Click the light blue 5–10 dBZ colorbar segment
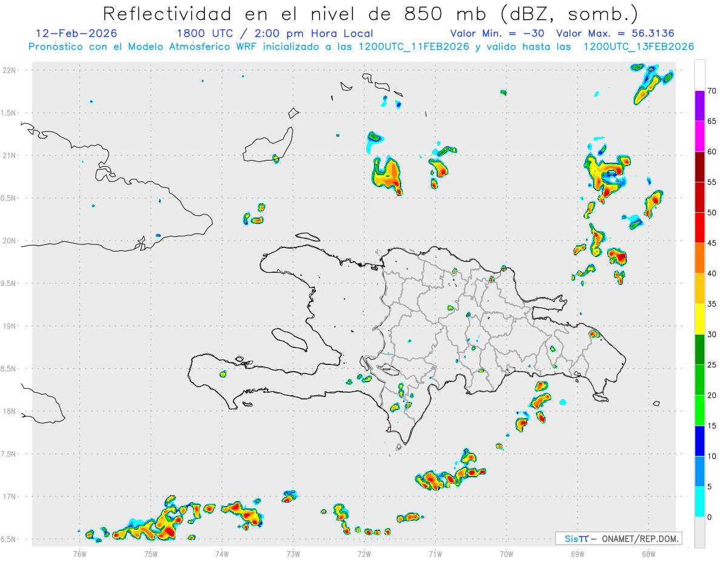728x562 pixels. click(x=699, y=471)
